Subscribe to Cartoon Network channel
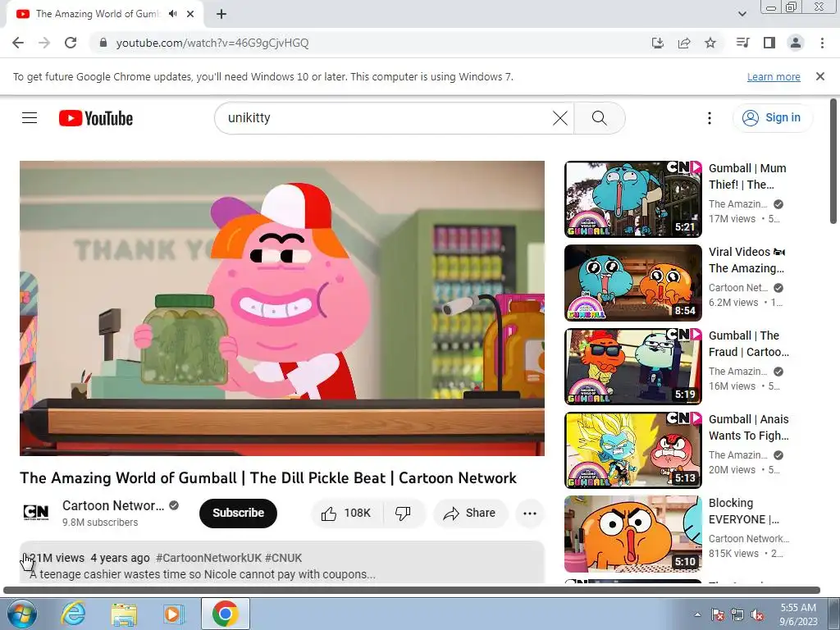840x630 pixels. (x=238, y=513)
